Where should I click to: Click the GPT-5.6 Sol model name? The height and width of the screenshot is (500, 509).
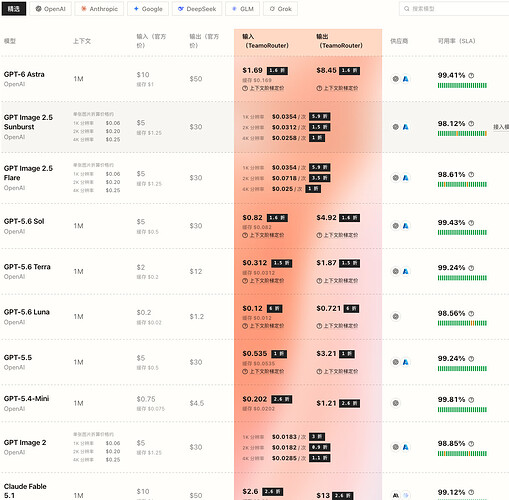(24, 221)
